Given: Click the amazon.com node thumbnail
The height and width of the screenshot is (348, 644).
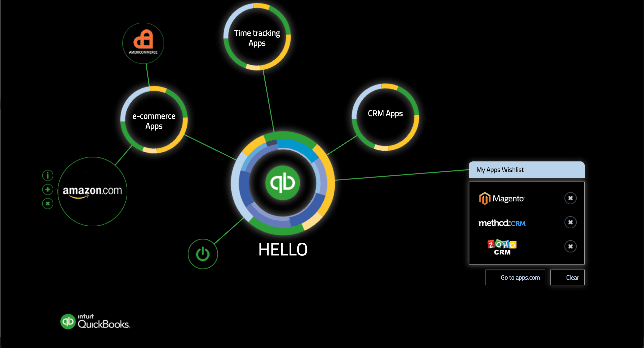Looking at the screenshot, I should click(93, 192).
